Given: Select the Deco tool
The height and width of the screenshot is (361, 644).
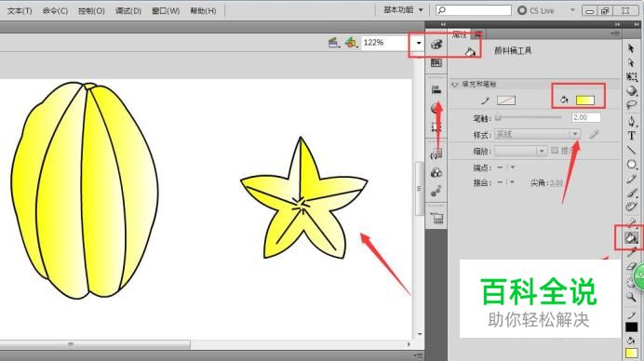Looking at the screenshot, I should pos(631,207).
